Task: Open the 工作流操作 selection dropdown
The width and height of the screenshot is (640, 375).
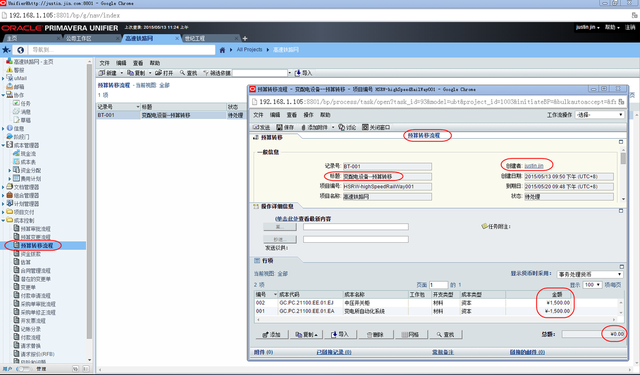Action: [x=600, y=115]
